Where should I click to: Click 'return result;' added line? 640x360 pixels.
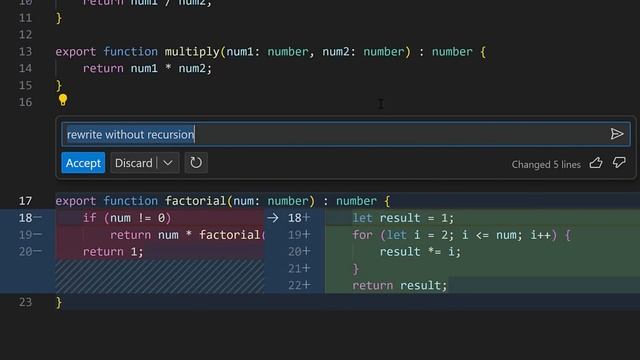point(400,285)
